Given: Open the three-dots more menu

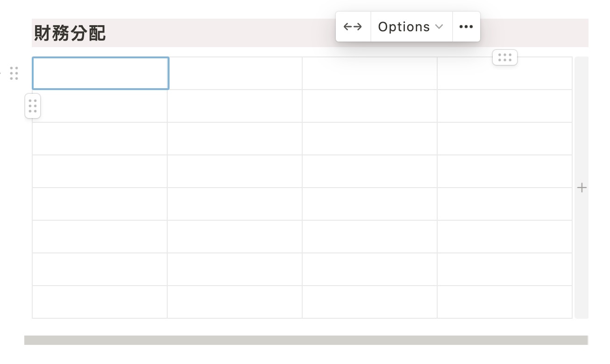Looking at the screenshot, I should pos(466,27).
